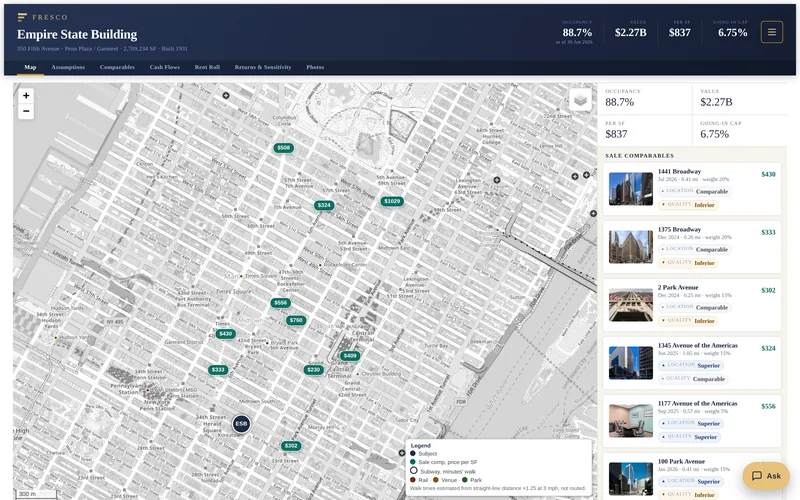Click the $837 per SF side panel value

(x=616, y=134)
